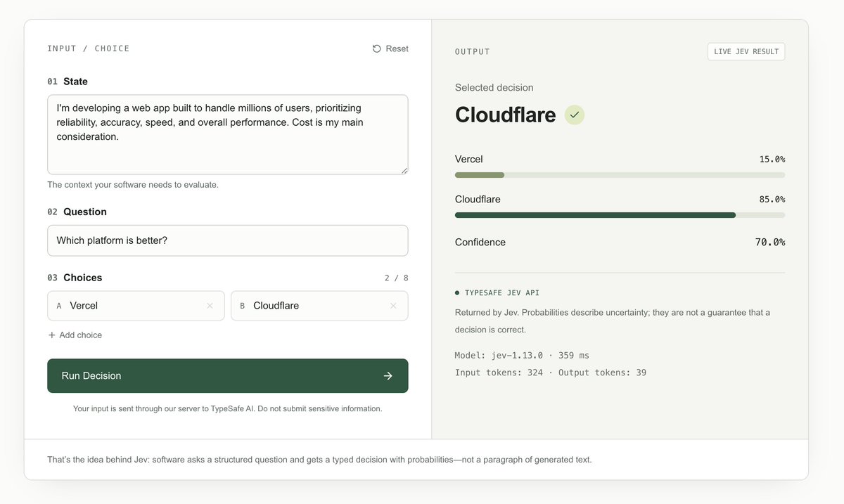This screenshot has height=504, width=844.
Task: Click the Vercel 15.0% value
Action: (x=772, y=160)
